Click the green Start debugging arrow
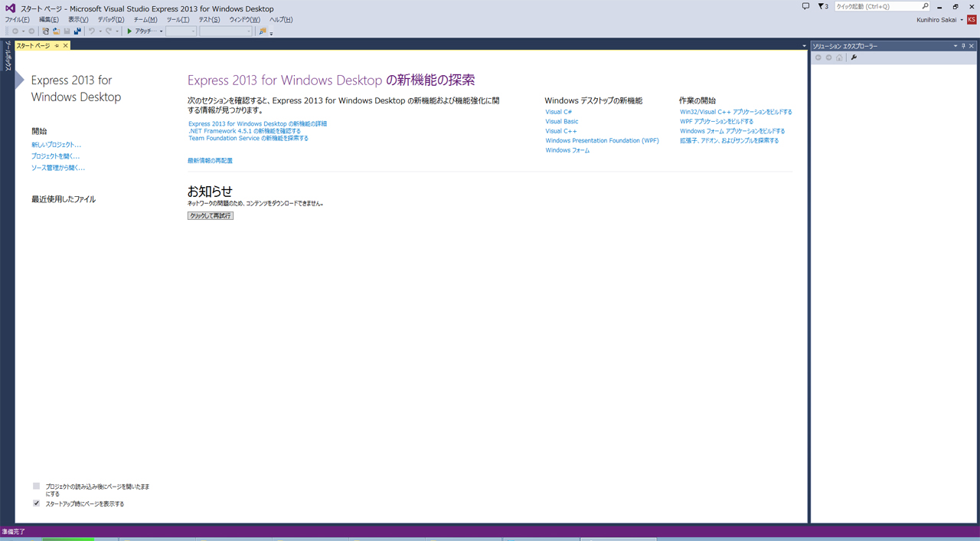The width and height of the screenshot is (980, 541). (x=130, y=31)
